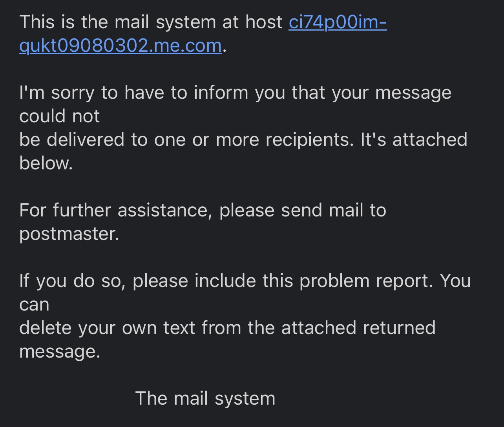
Task: Click the final word "message." before signature
Action: pos(60,351)
